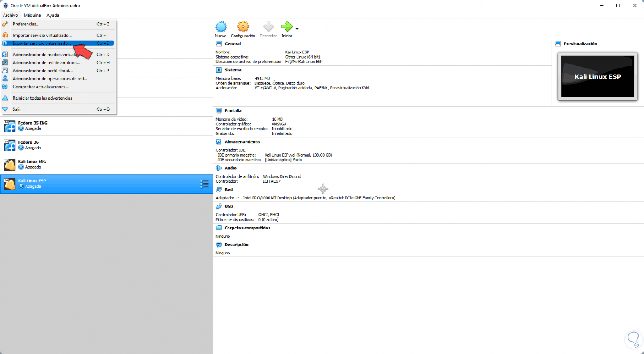Click the Kali Linux ESP machine icon

(x=9, y=184)
